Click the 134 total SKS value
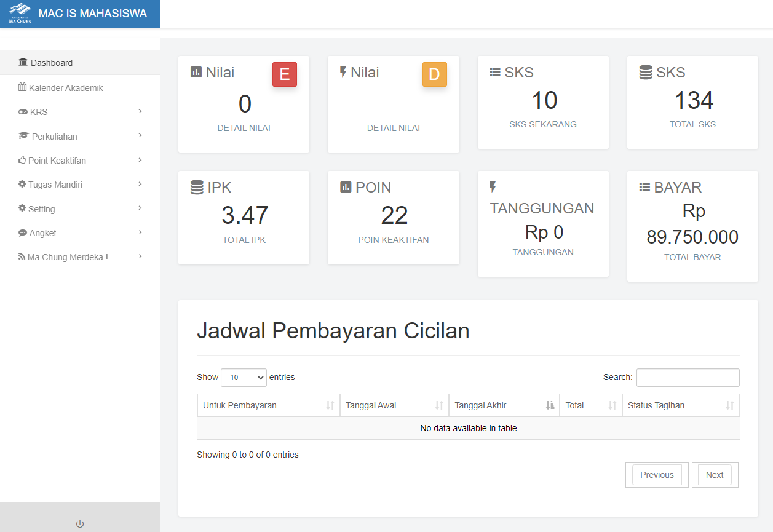Screen dimensions: 773x532 point(694,101)
